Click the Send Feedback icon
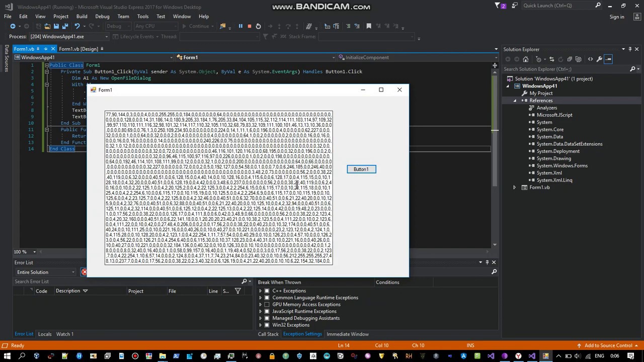The width and height of the screenshot is (644, 362). tap(515, 6)
